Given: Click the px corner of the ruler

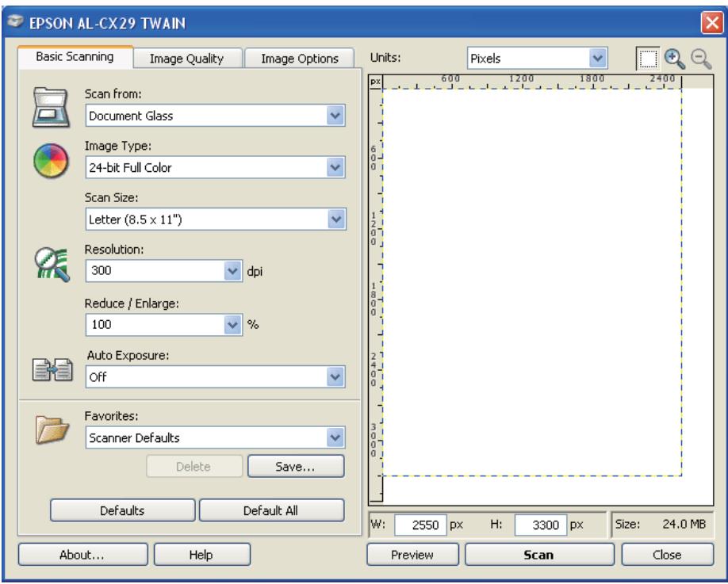Looking at the screenshot, I should click(x=376, y=82).
